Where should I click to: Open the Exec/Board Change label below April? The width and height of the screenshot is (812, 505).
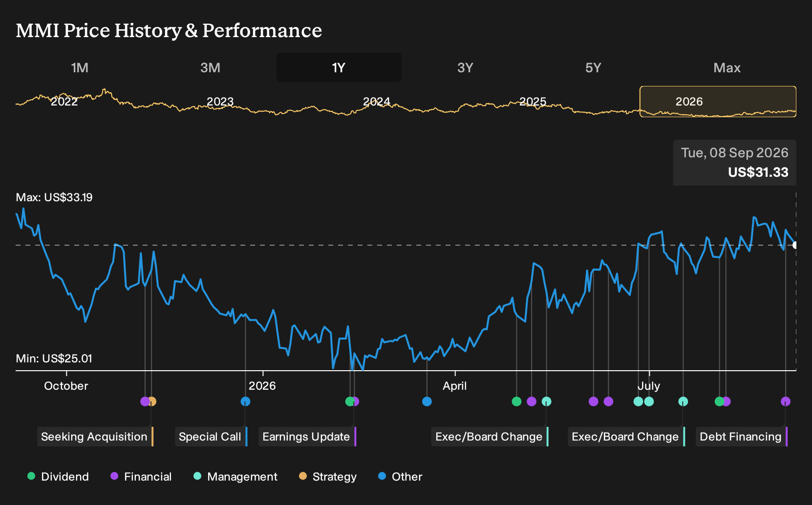tap(490, 437)
